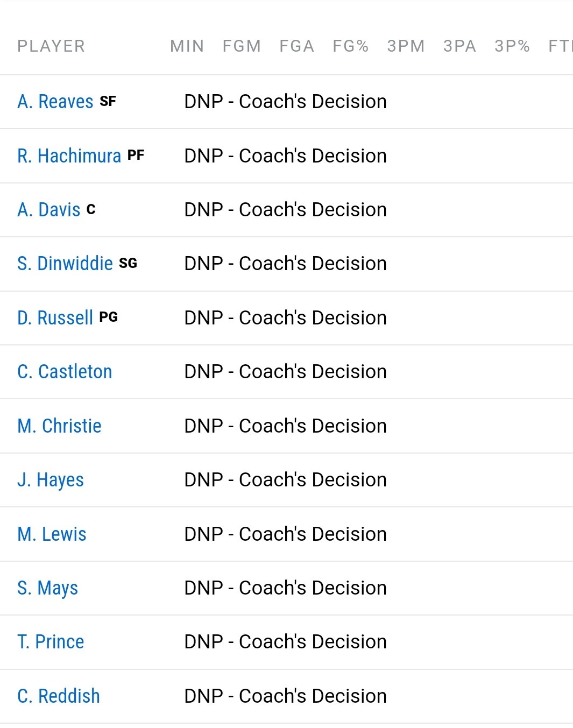Click the FGM column header

point(242,46)
